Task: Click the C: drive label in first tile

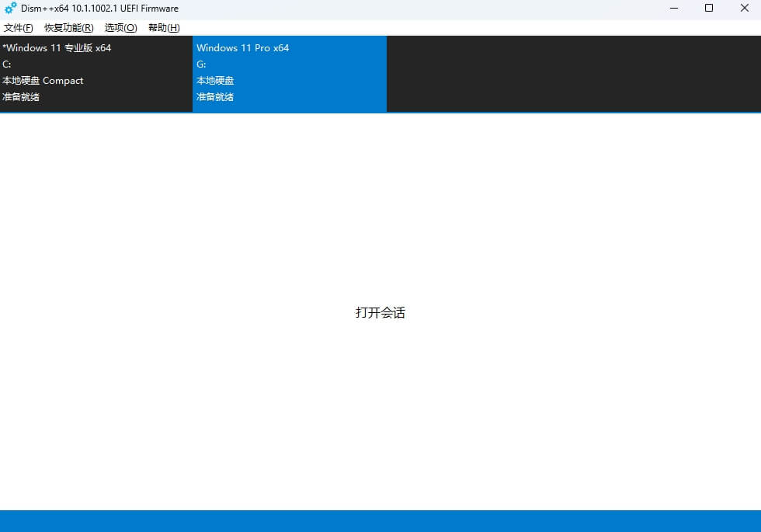Action: point(7,64)
